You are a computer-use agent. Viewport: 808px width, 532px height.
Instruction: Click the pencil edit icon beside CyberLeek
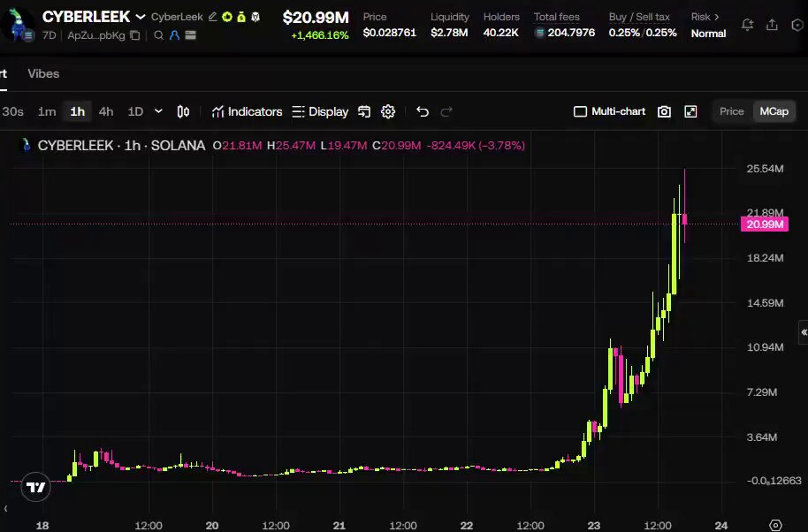click(212, 17)
